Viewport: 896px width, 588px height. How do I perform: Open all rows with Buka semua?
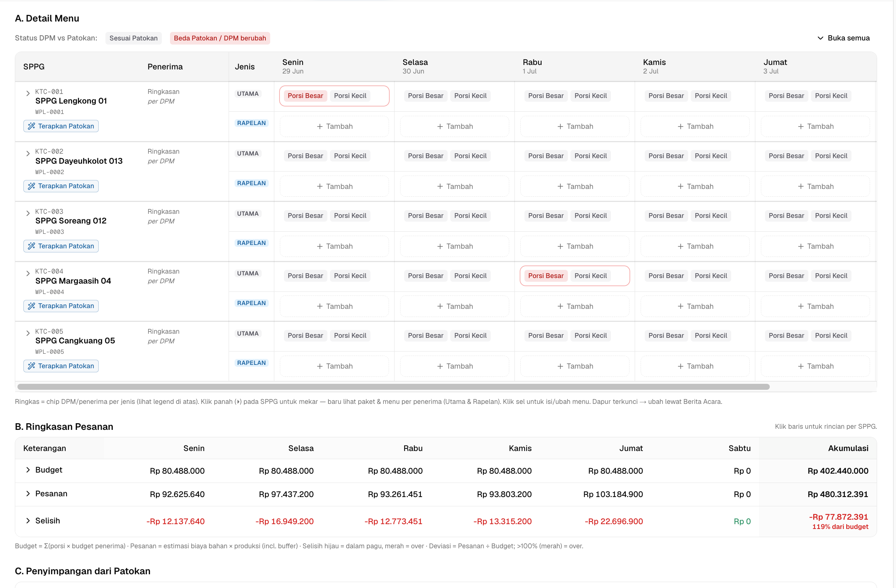coord(843,38)
